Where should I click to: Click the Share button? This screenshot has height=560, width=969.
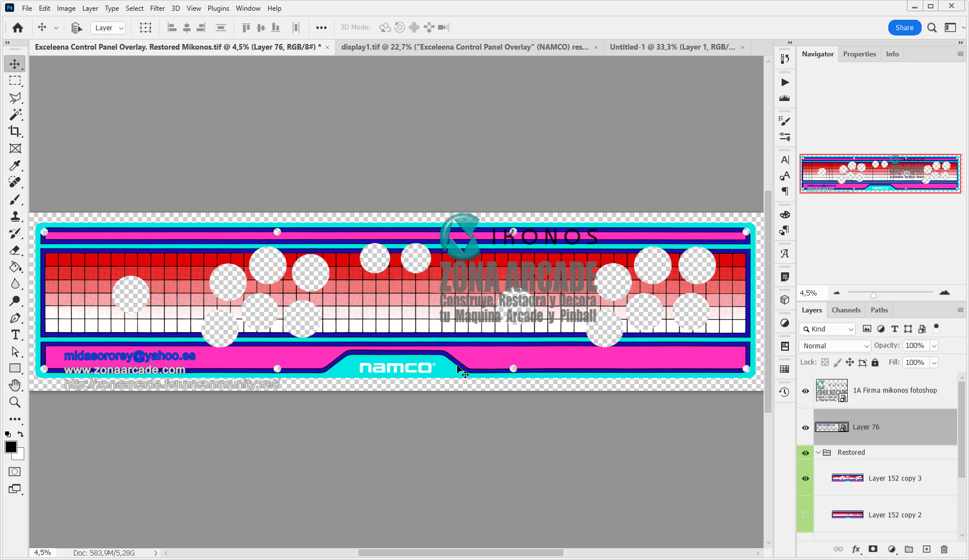point(904,27)
